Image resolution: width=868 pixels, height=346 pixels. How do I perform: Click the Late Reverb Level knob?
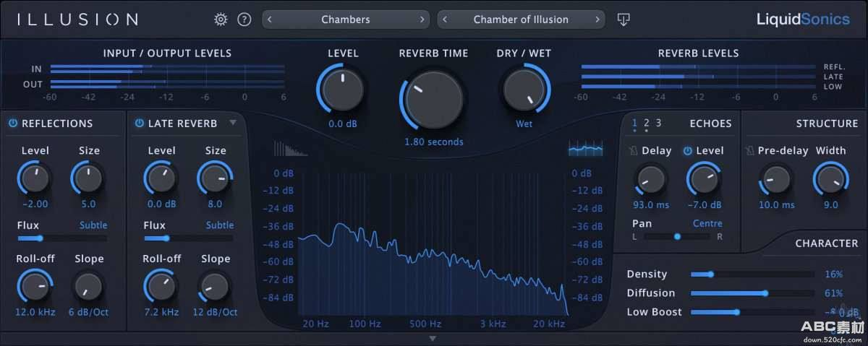pos(161,178)
